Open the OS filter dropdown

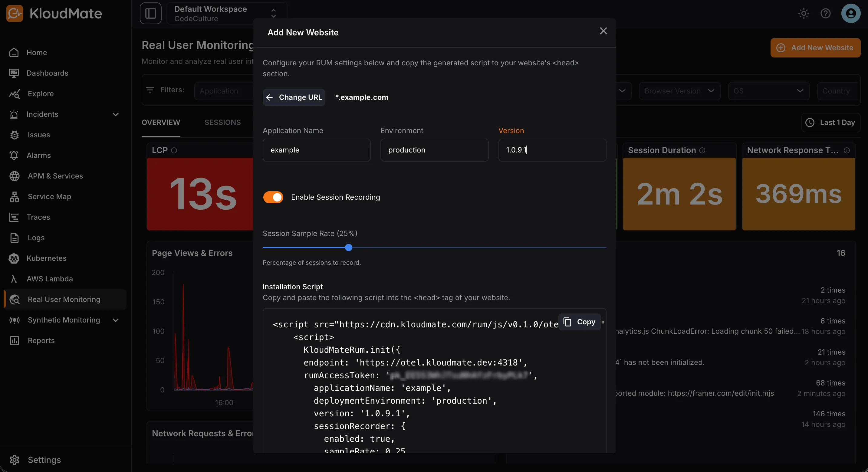[769, 91]
